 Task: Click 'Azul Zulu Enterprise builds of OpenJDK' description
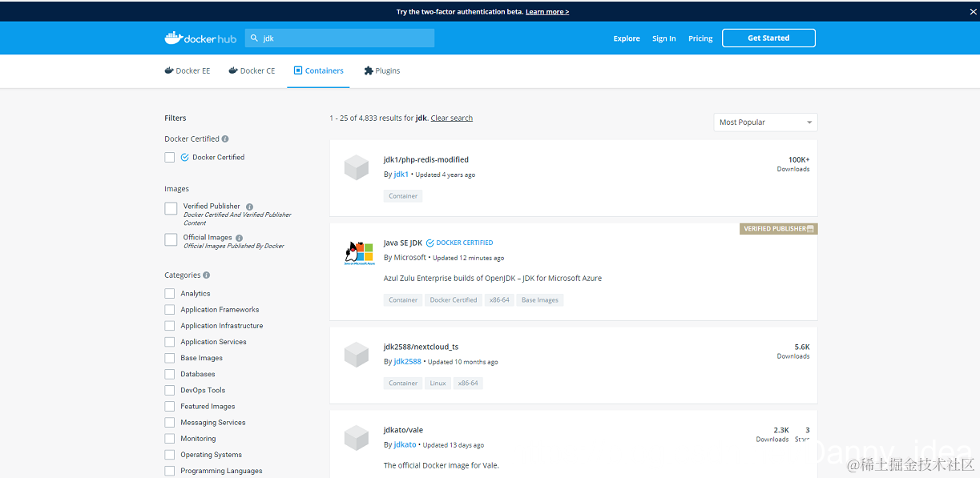(x=493, y=279)
